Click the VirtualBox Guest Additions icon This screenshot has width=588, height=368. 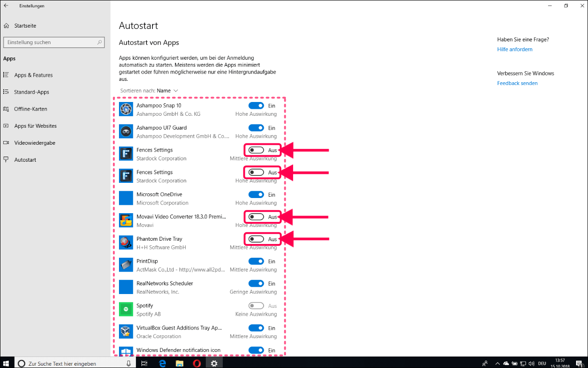(x=126, y=332)
